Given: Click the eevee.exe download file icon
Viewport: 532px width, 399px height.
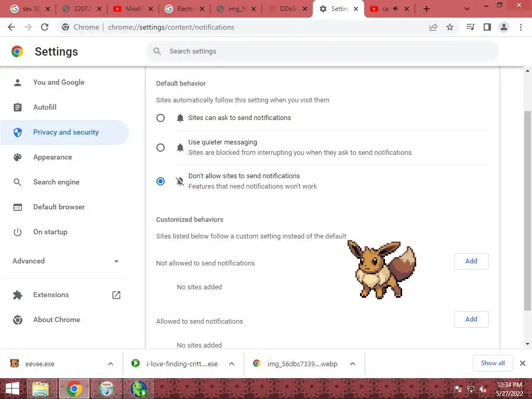Looking at the screenshot, I should (15, 363).
